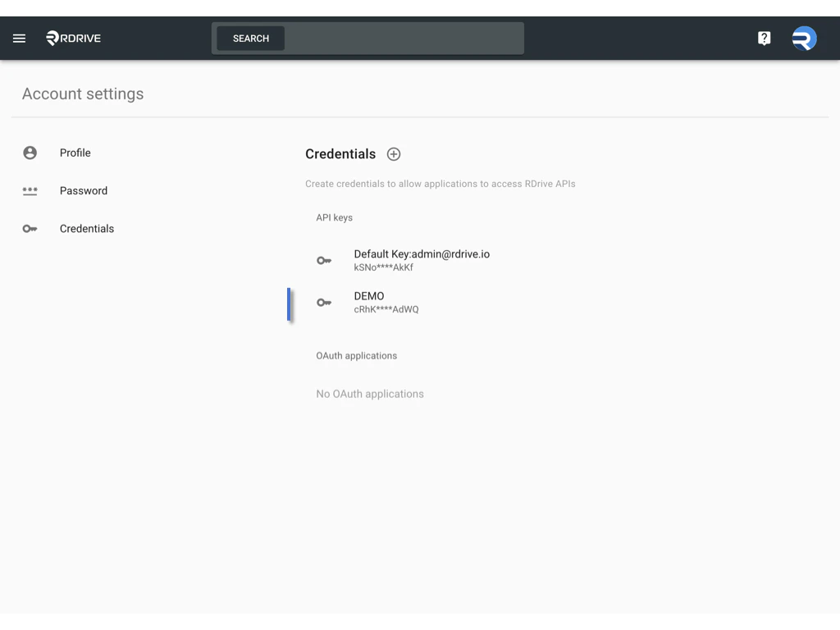Focus the search text field

point(402,39)
